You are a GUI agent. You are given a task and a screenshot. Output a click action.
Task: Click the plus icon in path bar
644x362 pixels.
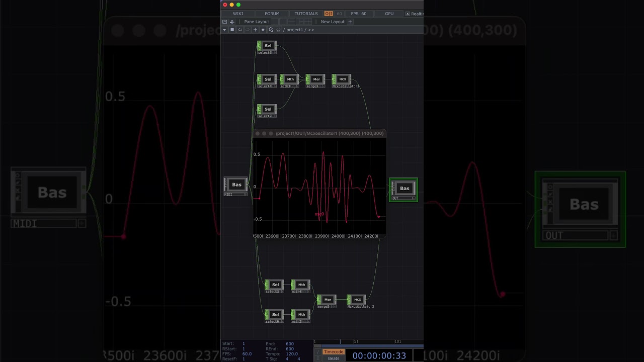(255, 30)
